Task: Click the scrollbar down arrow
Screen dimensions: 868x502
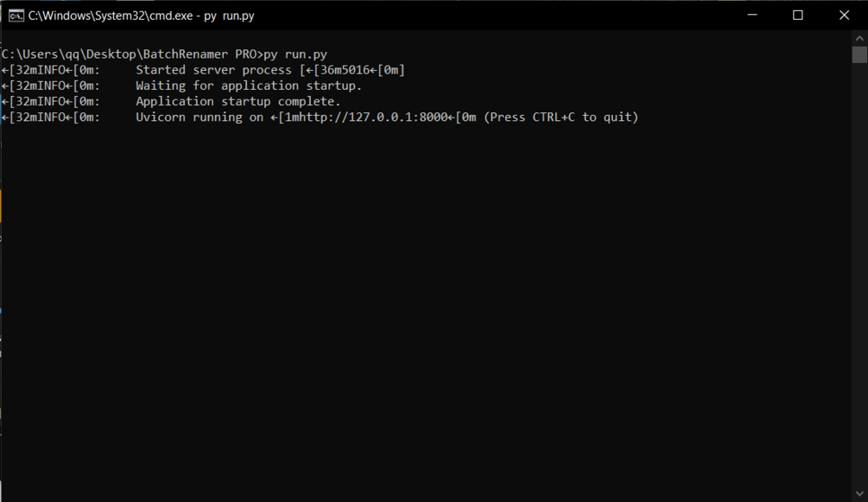Action: click(859, 493)
